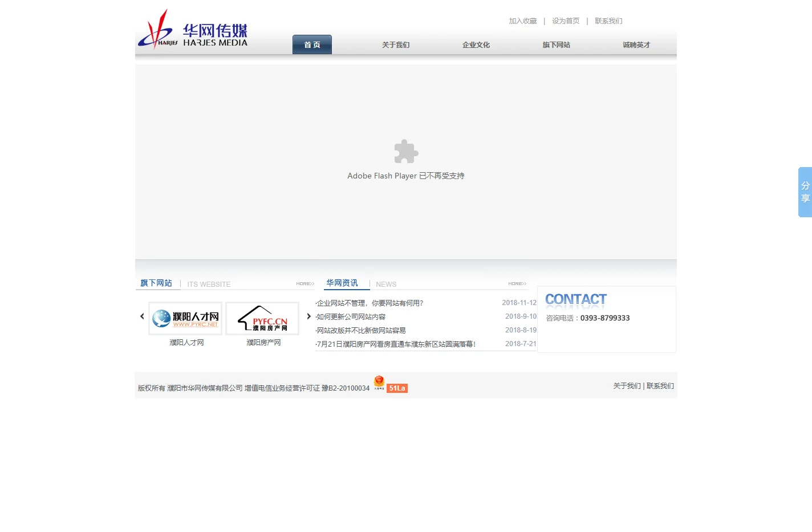
Task: Click the 加入收藏 link
Action: [523, 21]
